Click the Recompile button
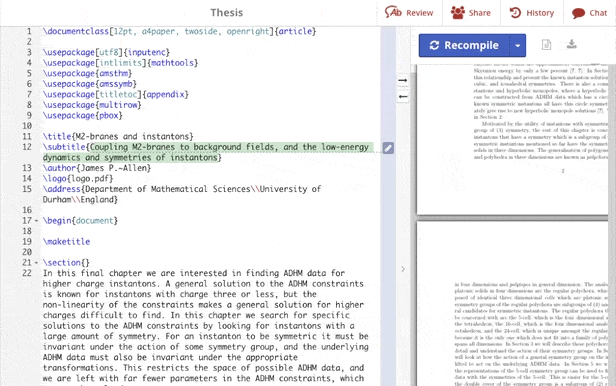Image resolution: width=616 pixels, height=386 pixels. (464, 46)
